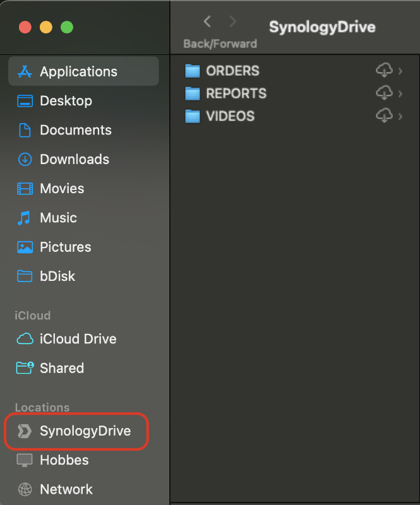Click the ORDERS folder icon
Viewport: 420px width, 505px height.
pyautogui.click(x=193, y=71)
